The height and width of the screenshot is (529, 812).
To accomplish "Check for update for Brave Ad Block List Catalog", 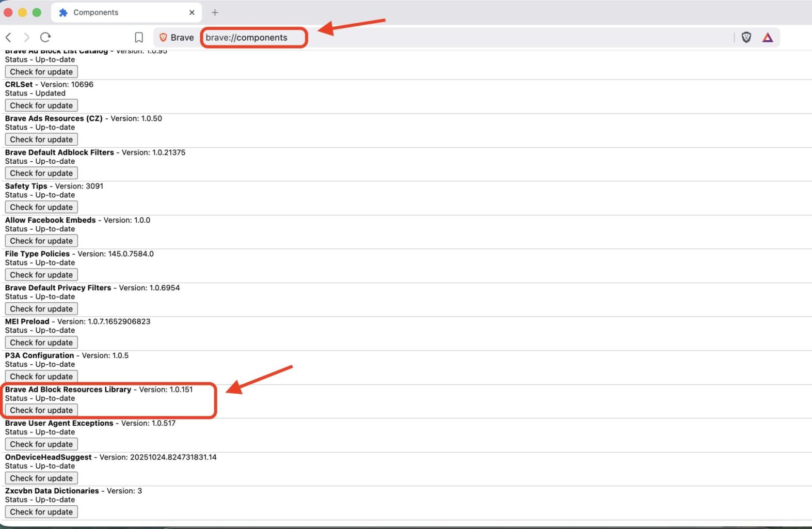I will pyautogui.click(x=41, y=72).
